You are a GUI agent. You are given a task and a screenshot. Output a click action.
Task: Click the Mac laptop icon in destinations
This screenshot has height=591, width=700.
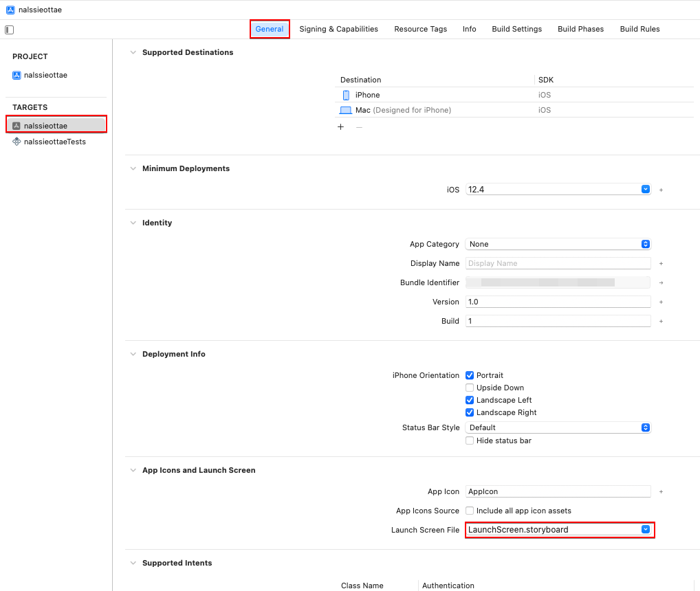coord(346,110)
